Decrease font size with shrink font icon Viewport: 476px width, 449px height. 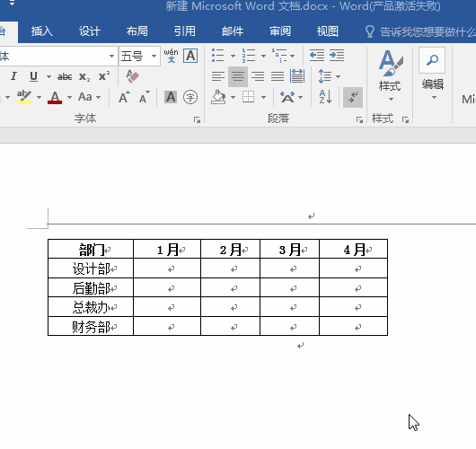pos(144,97)
